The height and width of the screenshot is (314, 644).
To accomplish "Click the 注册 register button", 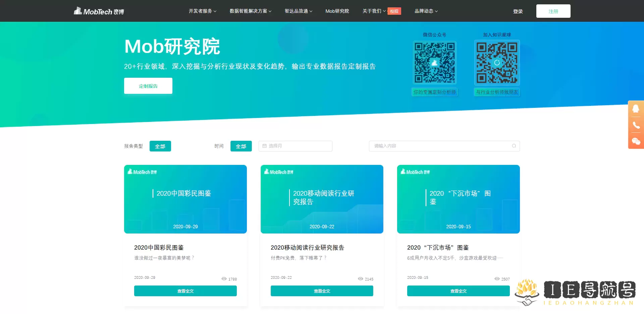I will pos(553,11).
